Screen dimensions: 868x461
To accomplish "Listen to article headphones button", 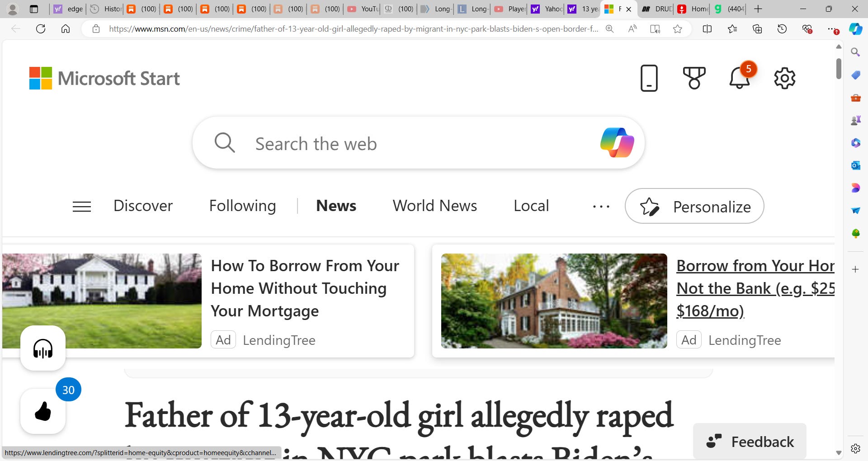I will coord(43,348).
